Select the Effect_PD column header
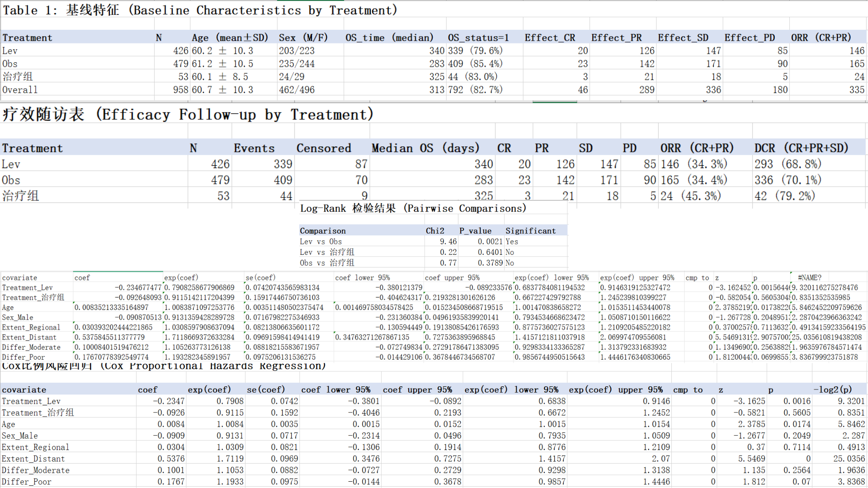Viewport: 868px width, 488px height. coord(750,38)
